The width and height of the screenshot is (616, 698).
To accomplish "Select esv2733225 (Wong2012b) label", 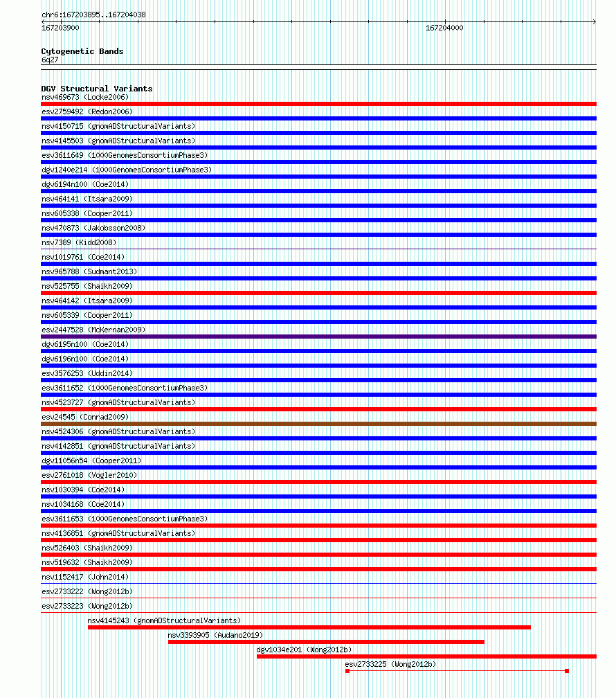I will click(391, 664).
